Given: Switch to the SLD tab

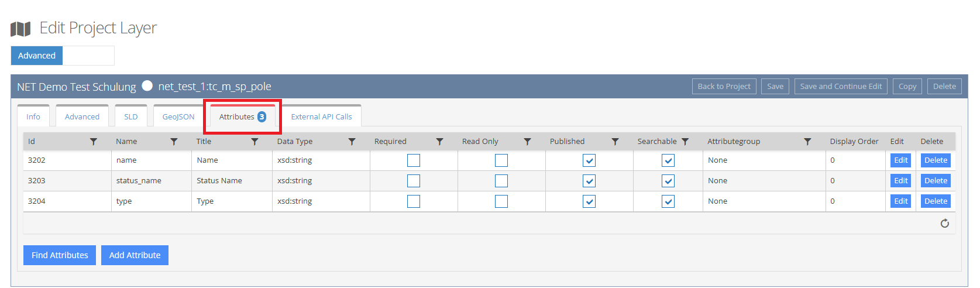Looking at the screenshot, I should coord(131,116).
